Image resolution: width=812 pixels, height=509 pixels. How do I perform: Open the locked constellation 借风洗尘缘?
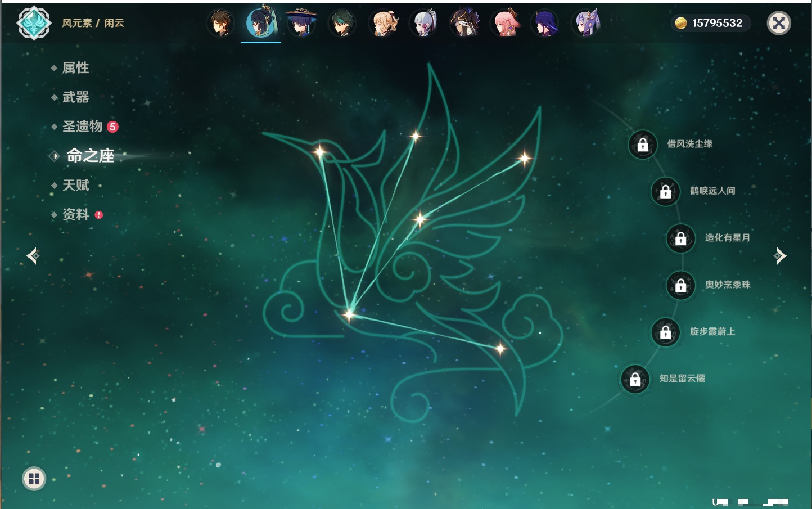pyautogui.click(x=643, y=145)
